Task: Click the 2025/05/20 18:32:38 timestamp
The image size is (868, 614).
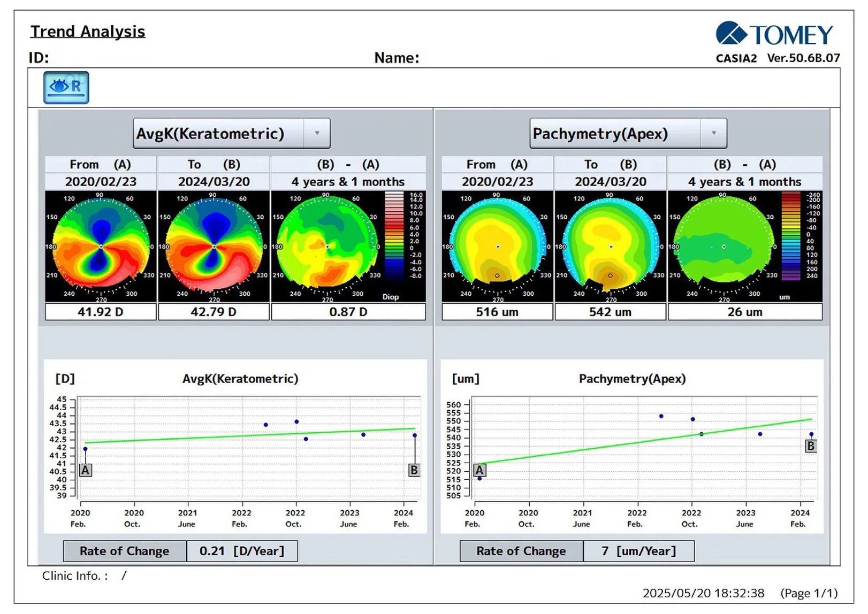Action: tap(703, 593)
